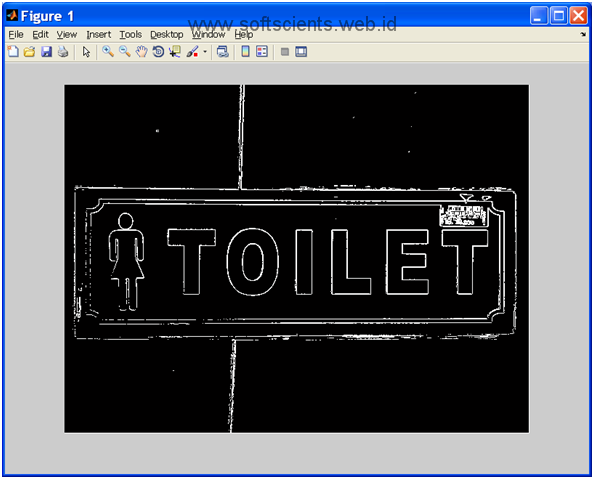
Task: Open the Tools menu
Action: click(x=131, y=34)
